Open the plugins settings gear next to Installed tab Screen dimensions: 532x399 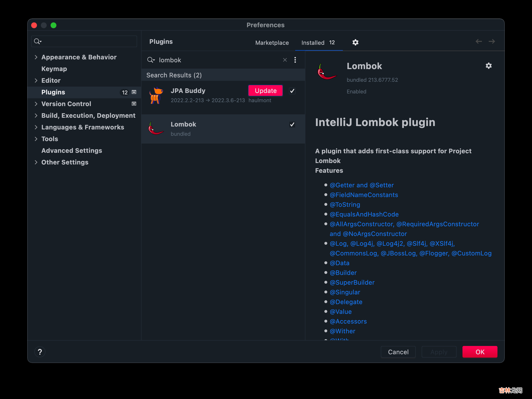tap(355, 42)
